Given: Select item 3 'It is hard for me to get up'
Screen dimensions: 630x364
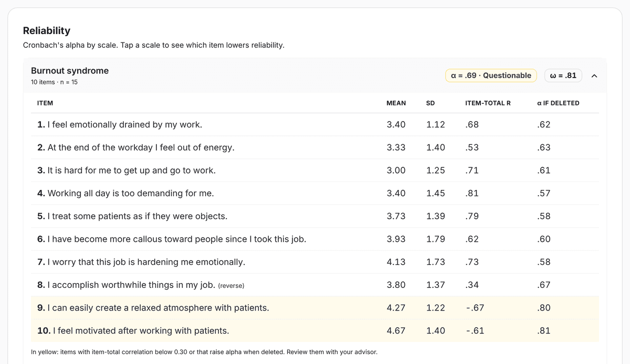Looking at the screenshot, I should (x=314, y=170).
